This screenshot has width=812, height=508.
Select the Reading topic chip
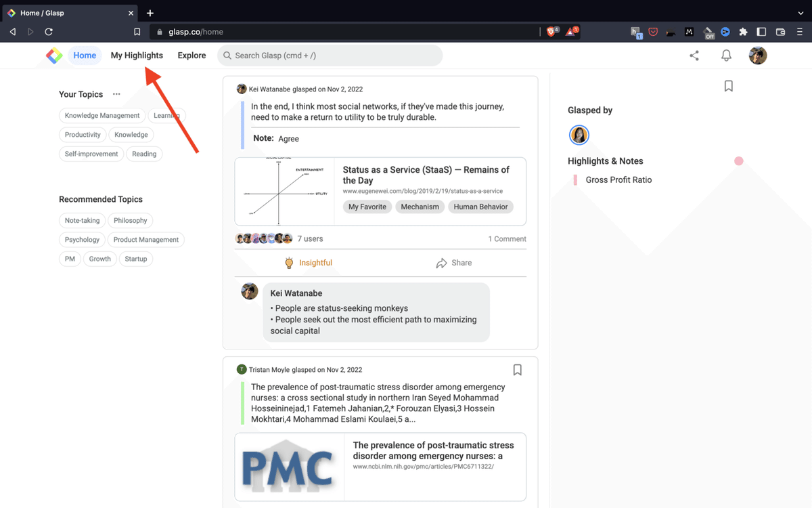tap(144, 154)
